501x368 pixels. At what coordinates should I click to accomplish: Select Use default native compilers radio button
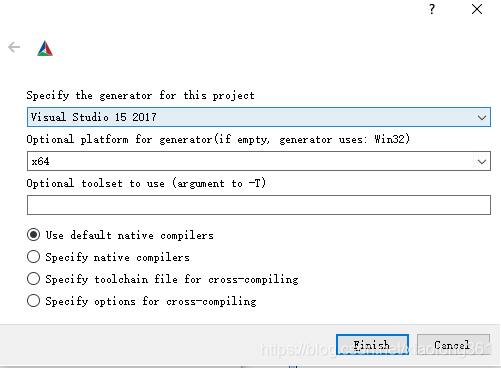pos(33,235)
